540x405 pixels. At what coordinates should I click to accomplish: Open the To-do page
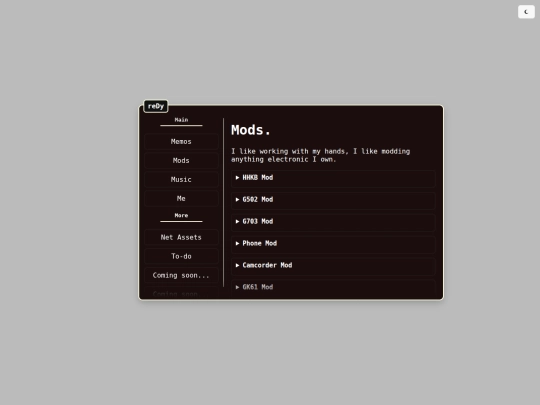coord(181,256)
